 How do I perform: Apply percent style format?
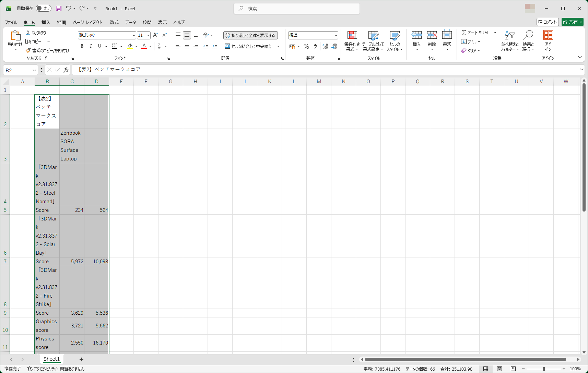click(x=306, y=46)
